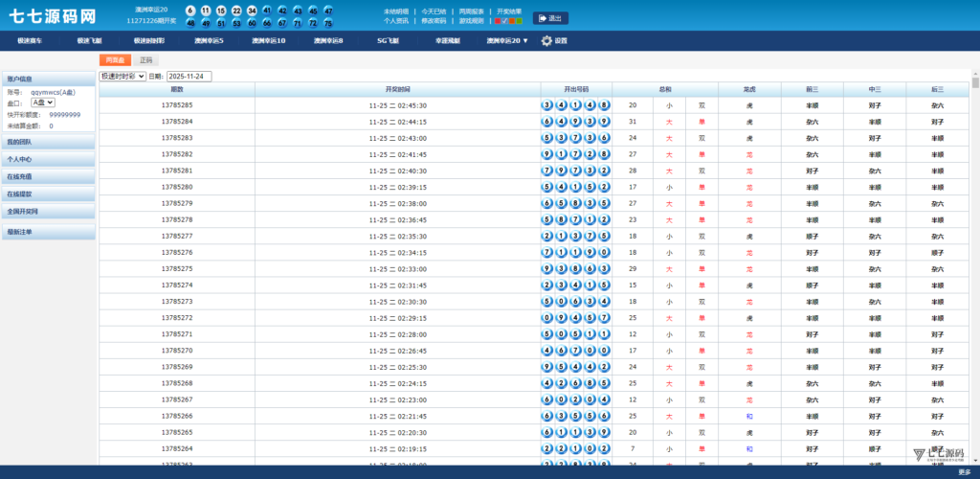980x479 pixels.
Task: Expand the 澳洲幸运20 dropdown menu
Action: pyautogui.click(x=507, y=41)
